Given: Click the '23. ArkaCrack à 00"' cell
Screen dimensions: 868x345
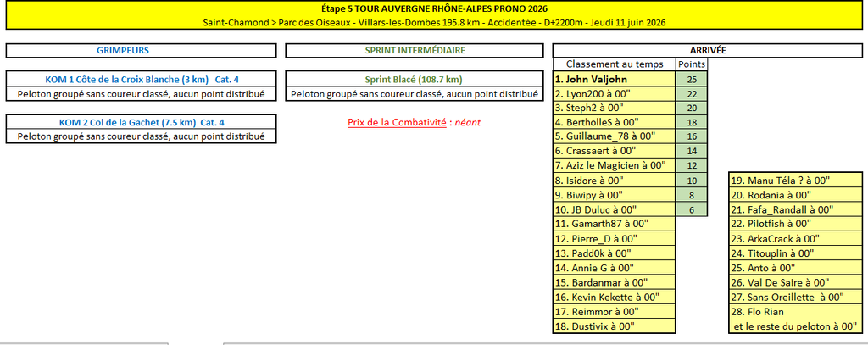Looking at the screenshot, I should pos(795,239).
